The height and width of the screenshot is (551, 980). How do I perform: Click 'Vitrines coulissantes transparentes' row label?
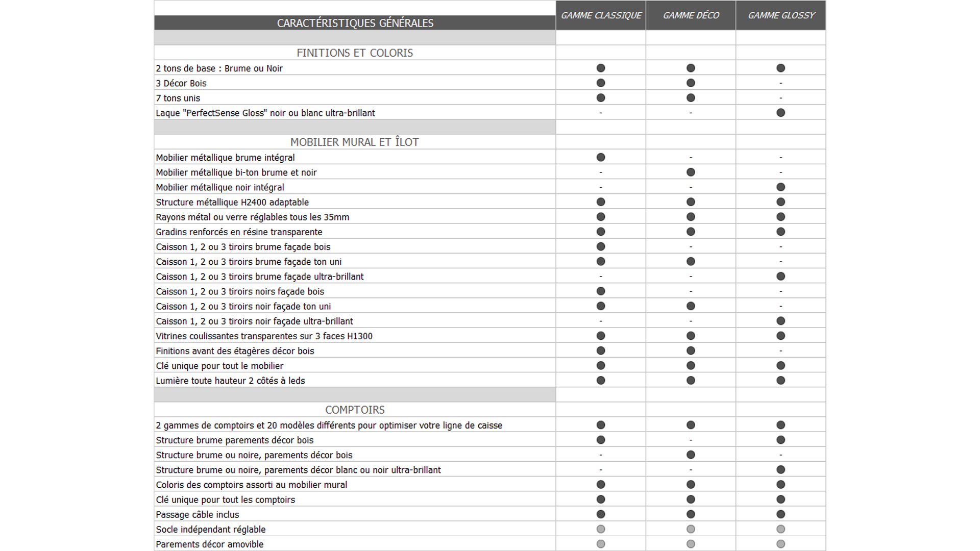pyautogui.click(x=264, y=336)
